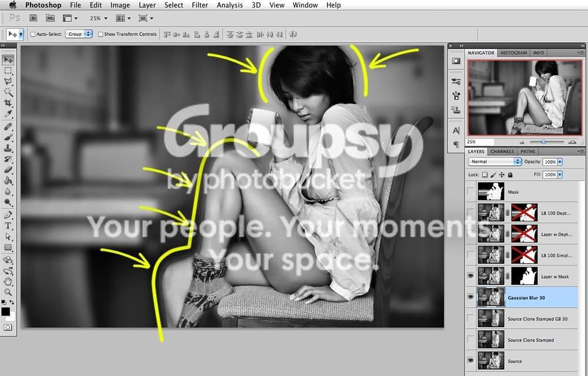Viewport: 588px width, 376px height.
Task: Select the Dodge tool
Action: [x=8, y=202]
